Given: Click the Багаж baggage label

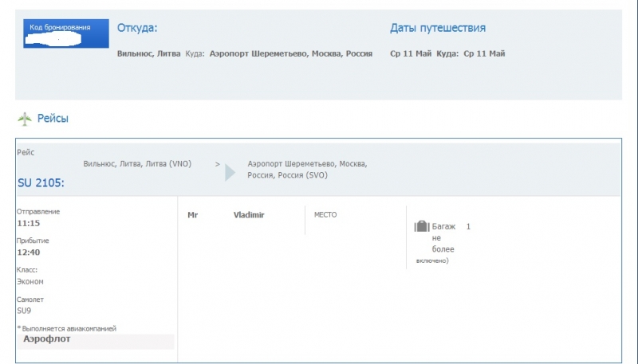Looking at the screenshot, I should pos(443,226).
